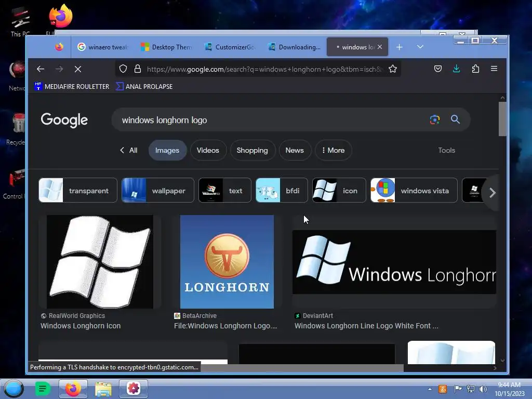Open the This PC desktop icon
532x399 pixels.
20,22
